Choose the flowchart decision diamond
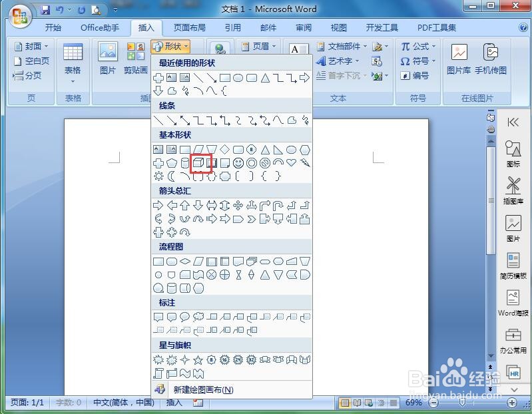This screenshot has height=414, width=532. pos(185,262)
